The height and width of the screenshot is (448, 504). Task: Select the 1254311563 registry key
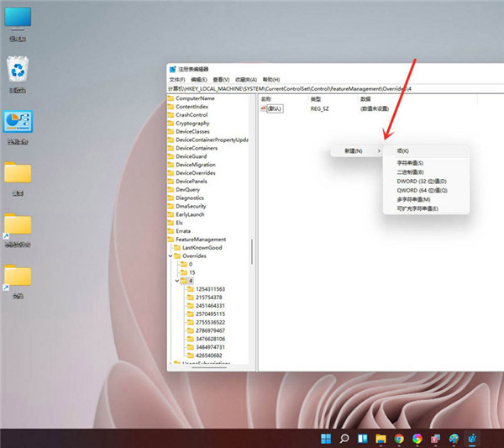point(209,289)
